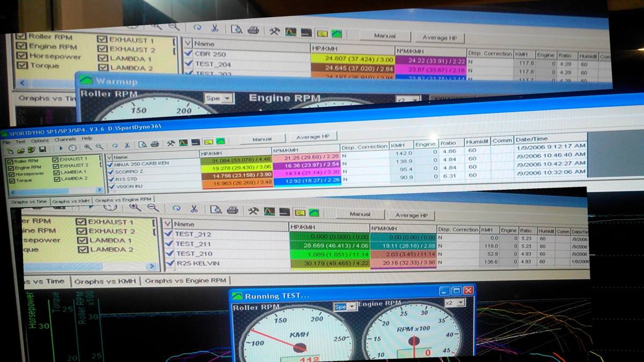Click the floppy-disk Save icon under the menu bar
The image size is (644, 362).
pyautogui.click(x=42, y=149)
